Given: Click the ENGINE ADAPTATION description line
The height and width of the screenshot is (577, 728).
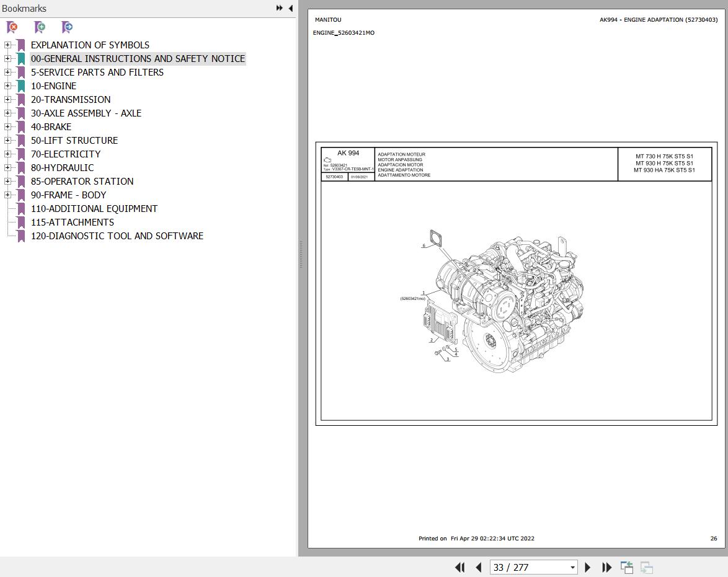Looking at the screenshot, I should [400, 170].
